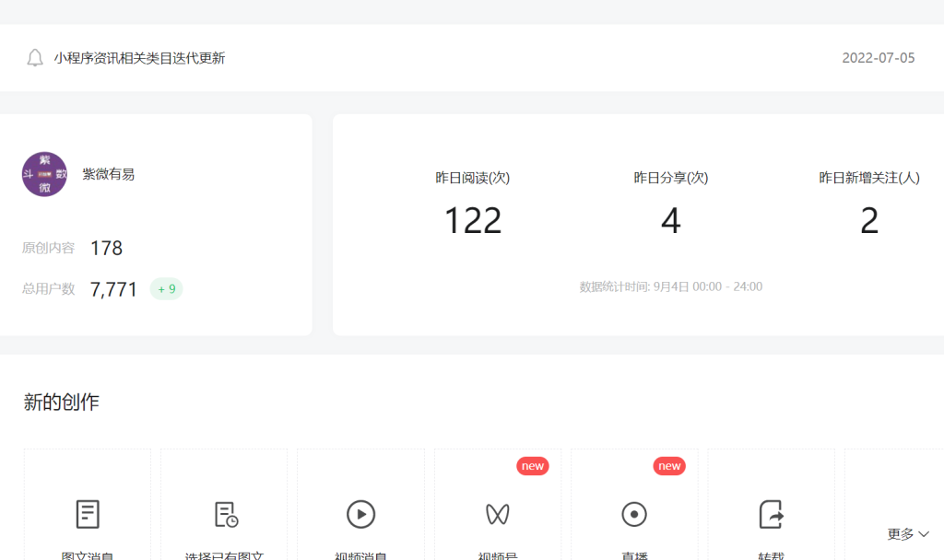Open 总用户数 7,771 user total
Viewport: 944px width, 560px height.
tap(113, 289)
